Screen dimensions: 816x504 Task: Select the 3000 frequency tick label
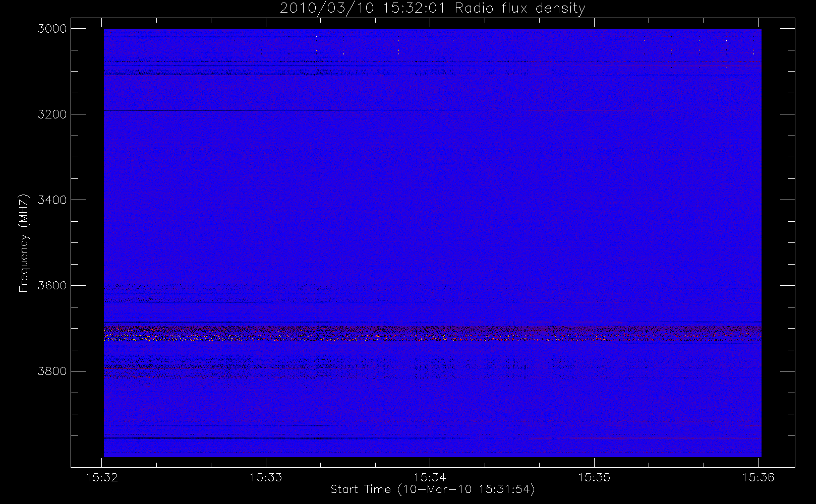coord(52,29)
